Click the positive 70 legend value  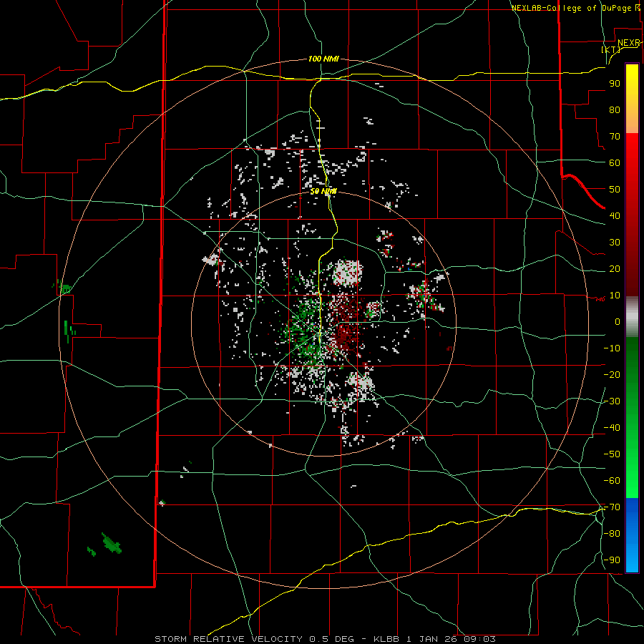[x=615, y=137]
